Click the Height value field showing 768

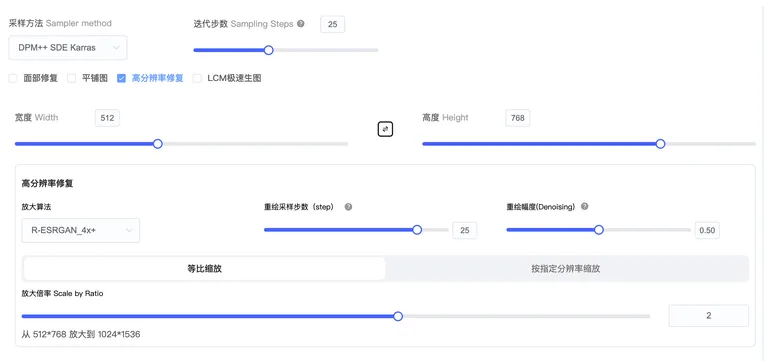click(517, 118)
